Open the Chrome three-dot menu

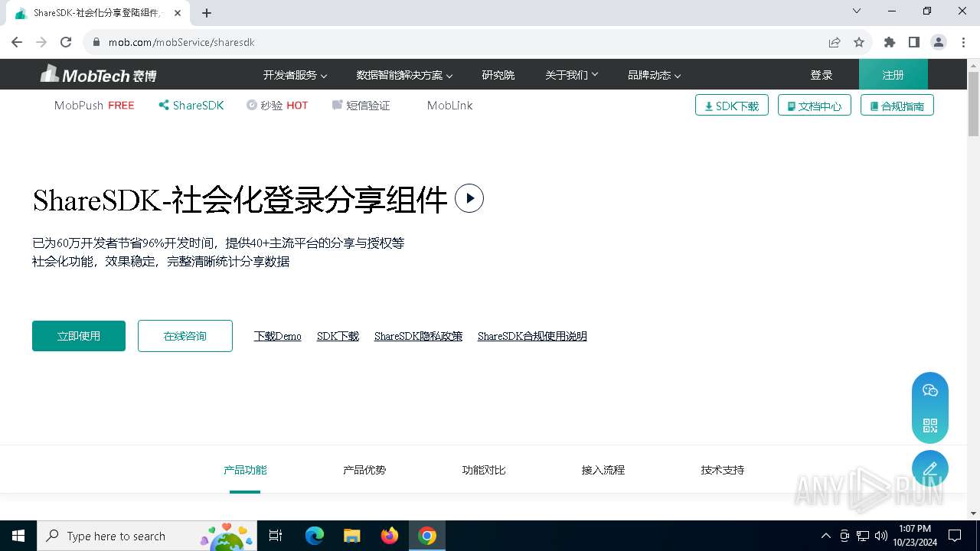(x=963, y=42)
